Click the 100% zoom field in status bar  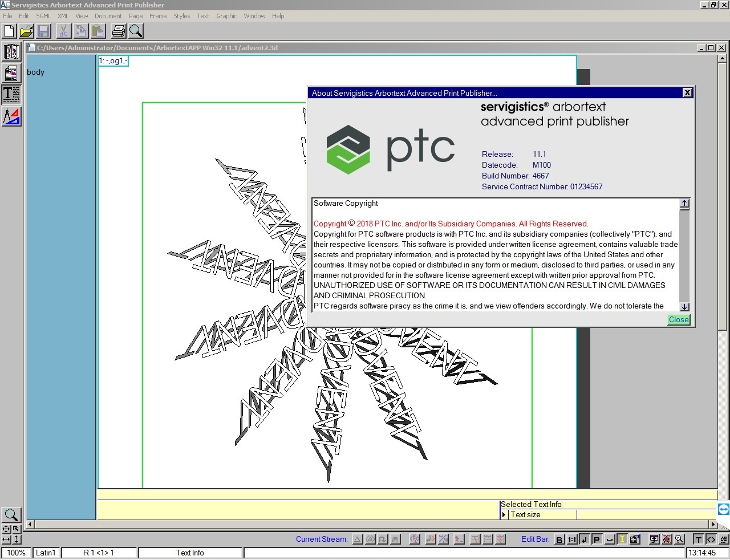coord(16,553)
